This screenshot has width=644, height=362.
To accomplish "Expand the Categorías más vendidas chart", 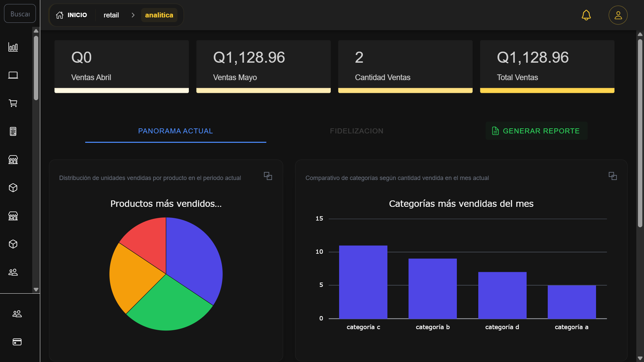I will point(613,176).
